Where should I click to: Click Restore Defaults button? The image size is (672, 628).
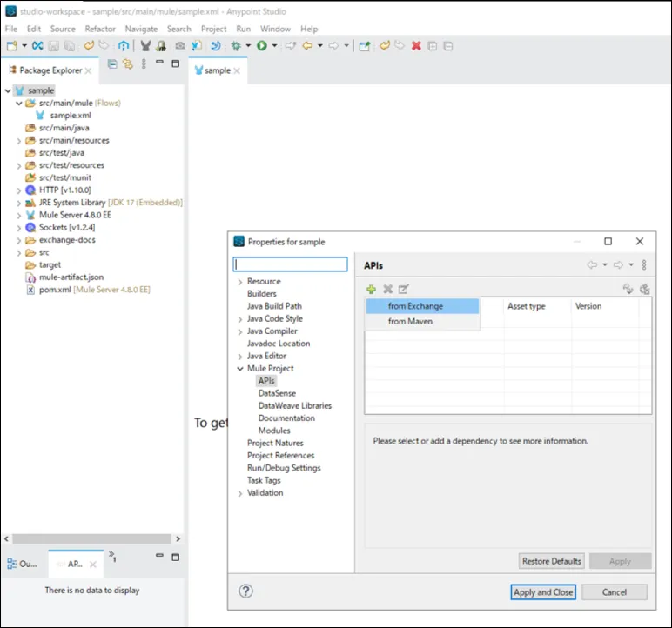click(x=552, y=561)
